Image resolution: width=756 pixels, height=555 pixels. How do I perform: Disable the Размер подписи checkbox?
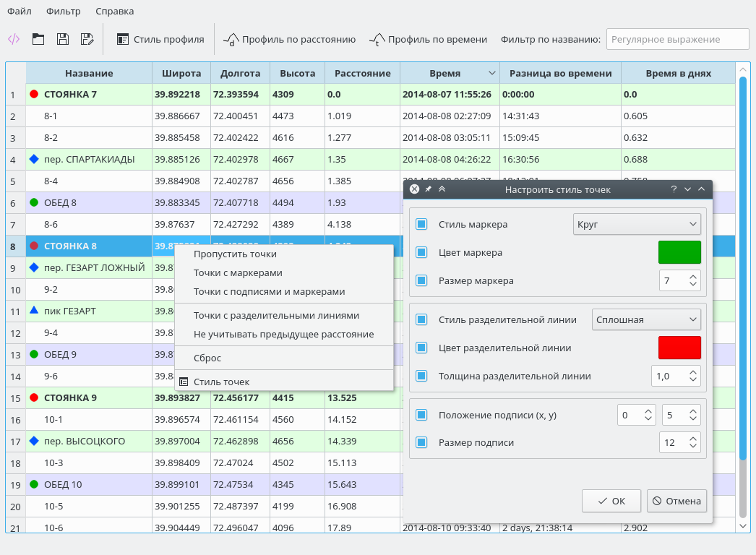pyautogui.click(x=422, y=442)
